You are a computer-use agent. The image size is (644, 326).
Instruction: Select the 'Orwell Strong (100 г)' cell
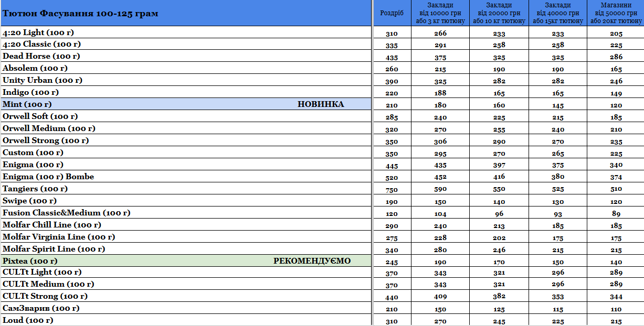pos(186,140)
